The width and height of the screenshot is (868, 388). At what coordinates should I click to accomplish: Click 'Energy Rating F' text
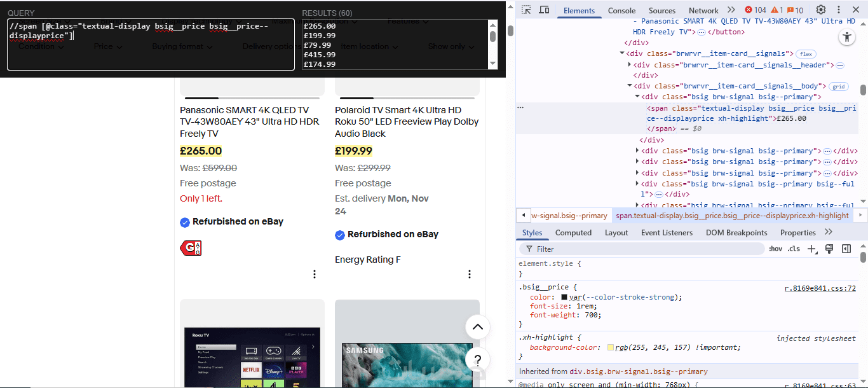[367, 260]
